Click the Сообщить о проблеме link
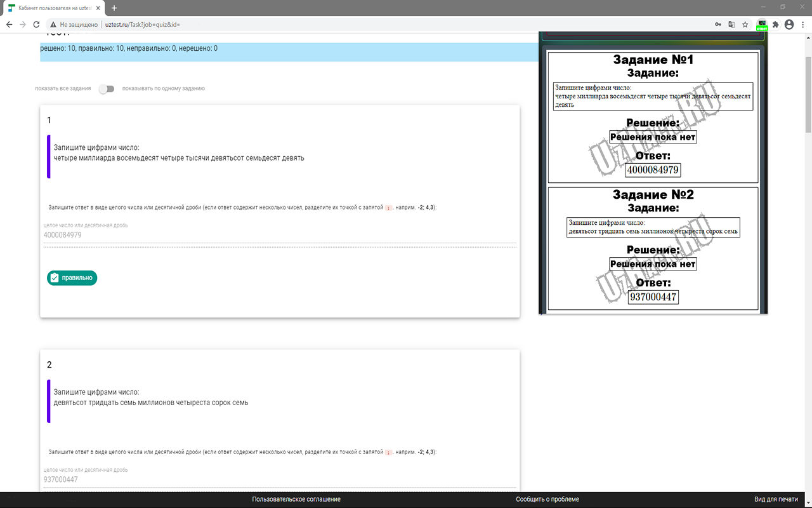The image size is (812, 508). [x=547, y=499]
